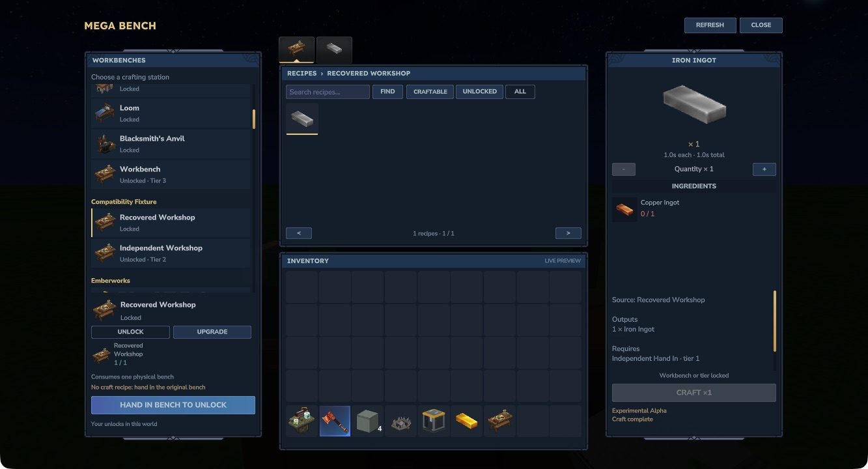This screenshot has width=868, height=469.
Task: Select the gold-trimmed machine block in inventory
Action: click(434, 421)
